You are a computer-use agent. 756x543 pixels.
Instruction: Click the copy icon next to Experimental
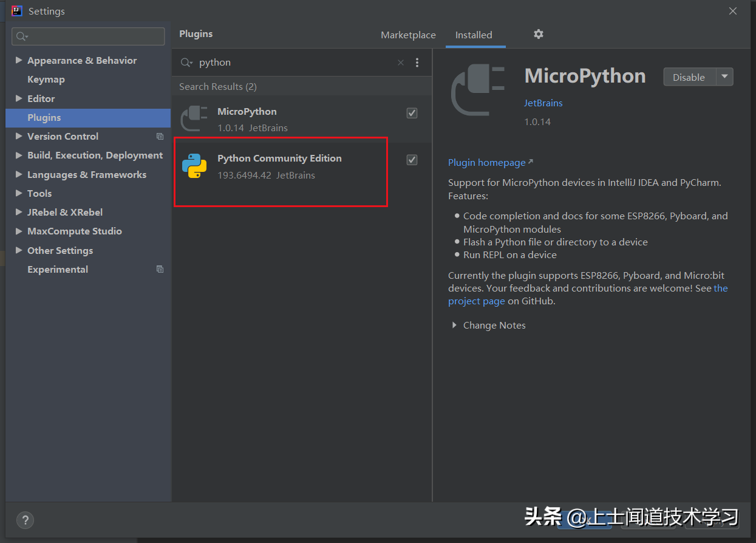click(x=160, y=269)
